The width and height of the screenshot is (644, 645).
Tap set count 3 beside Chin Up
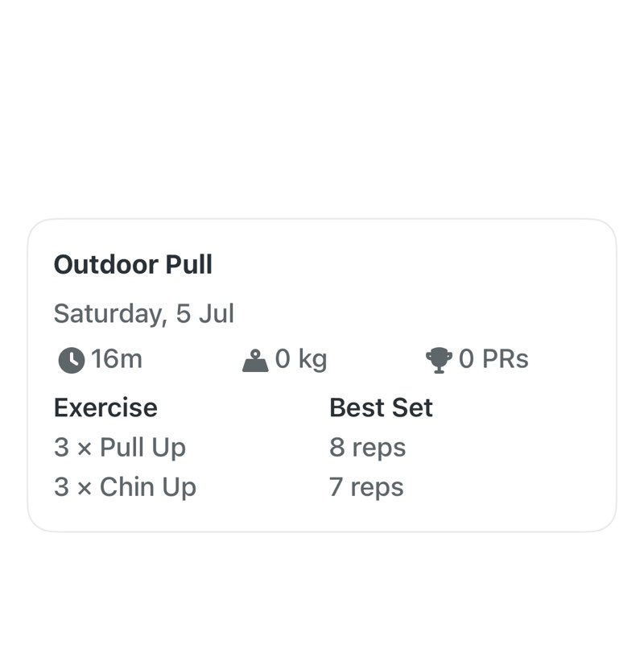click(61, 487)
